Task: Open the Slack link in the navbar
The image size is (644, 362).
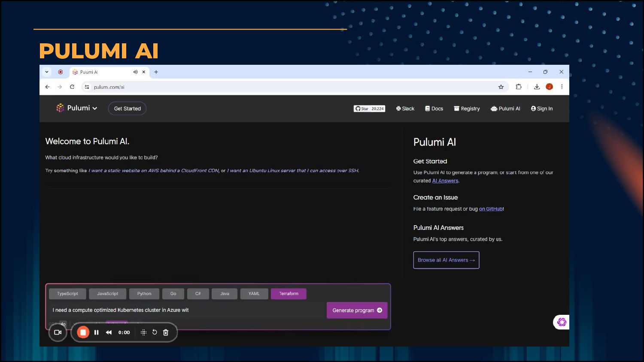Action: pyautogui.click(x=405, y=109)
